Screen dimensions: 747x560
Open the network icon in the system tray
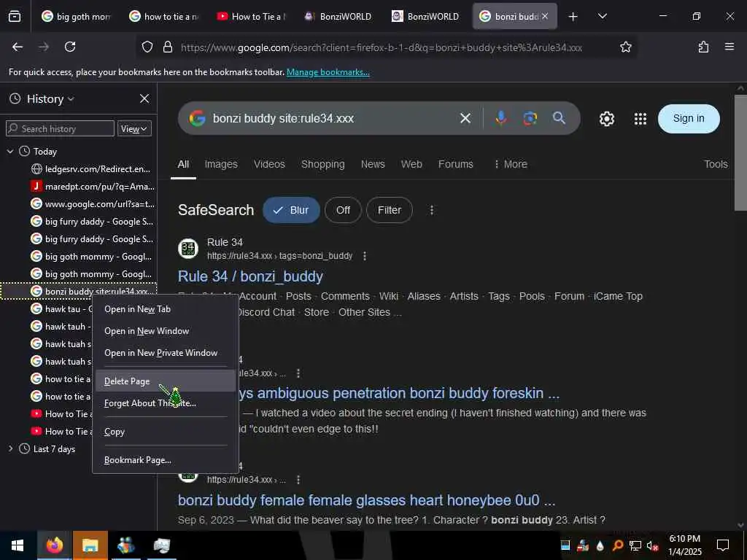(635, 545)
